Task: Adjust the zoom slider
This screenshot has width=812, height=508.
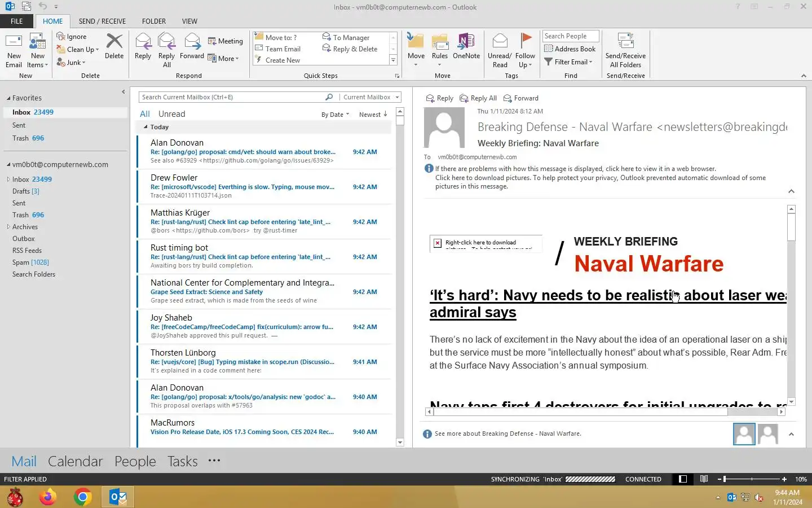Action: [725, 479]
